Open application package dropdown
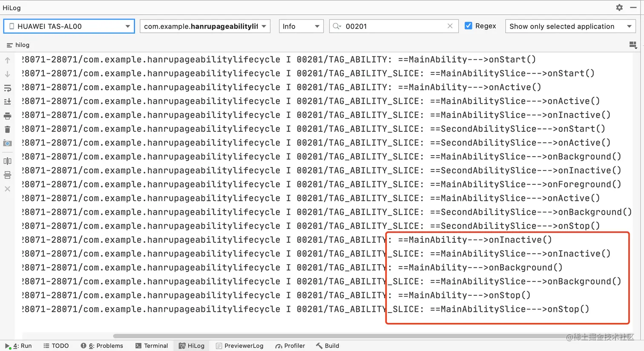The height and width of the screenshot is (351, 644). tap(205, 26)
